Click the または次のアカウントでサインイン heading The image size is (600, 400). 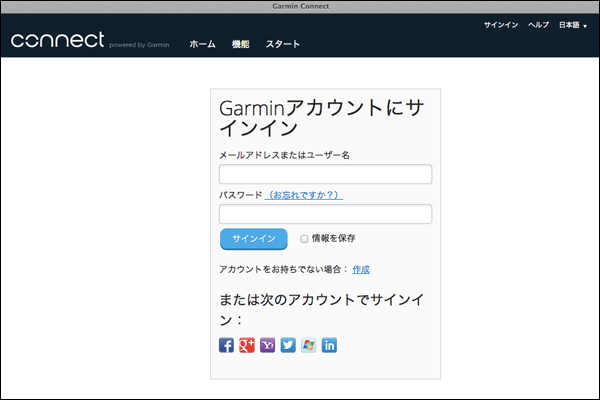pyautogui.click(x=321, y=309)
